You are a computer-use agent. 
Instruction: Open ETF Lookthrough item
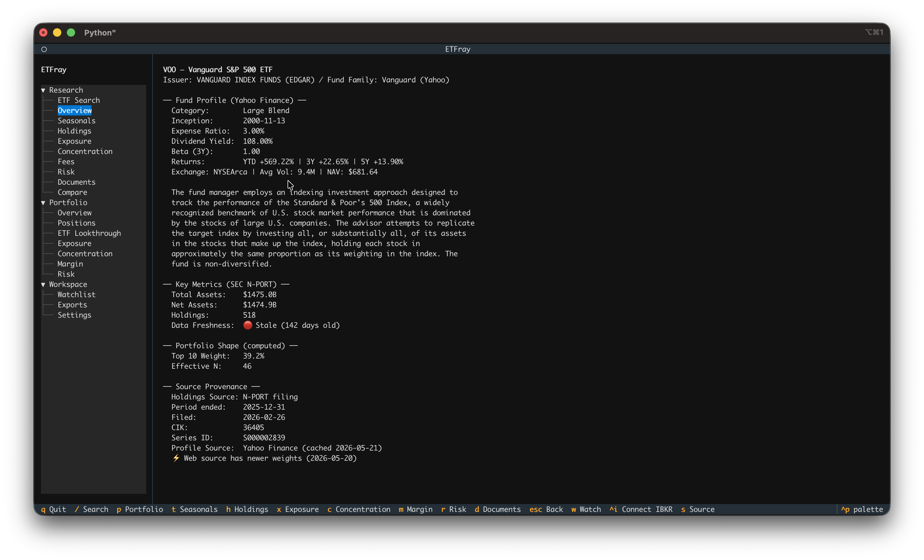click(x=89, y=233)
